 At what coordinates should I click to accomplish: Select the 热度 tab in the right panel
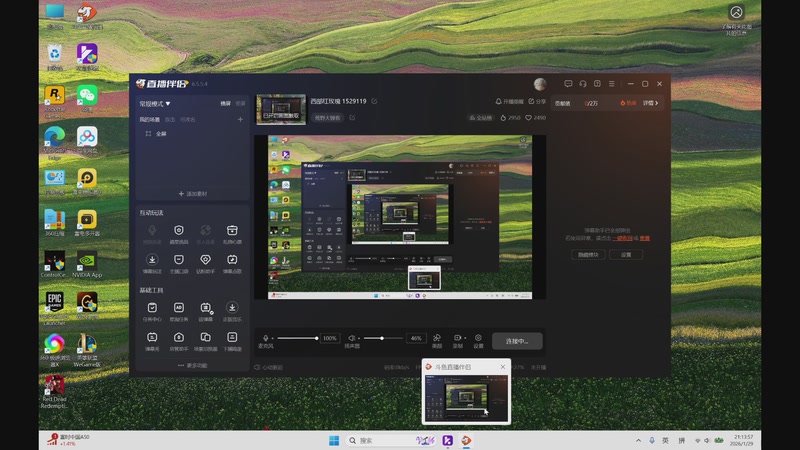tap(628, 103)
